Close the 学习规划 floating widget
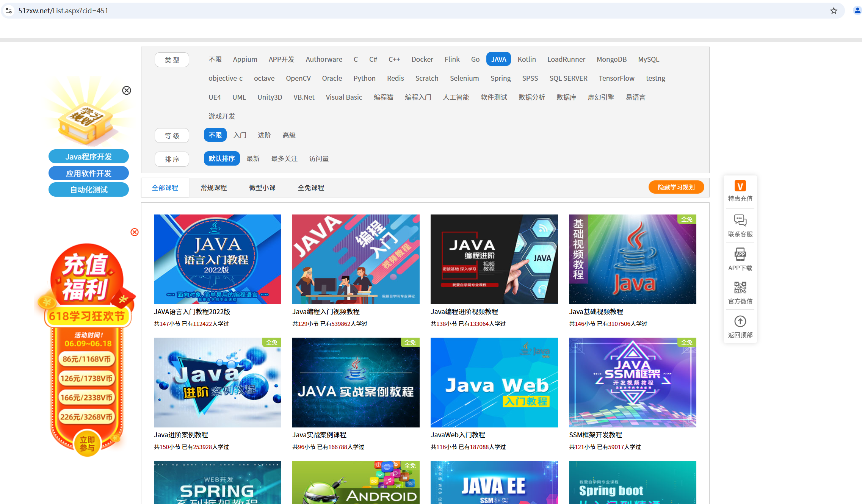862x504 pixels. click(127, 90)
